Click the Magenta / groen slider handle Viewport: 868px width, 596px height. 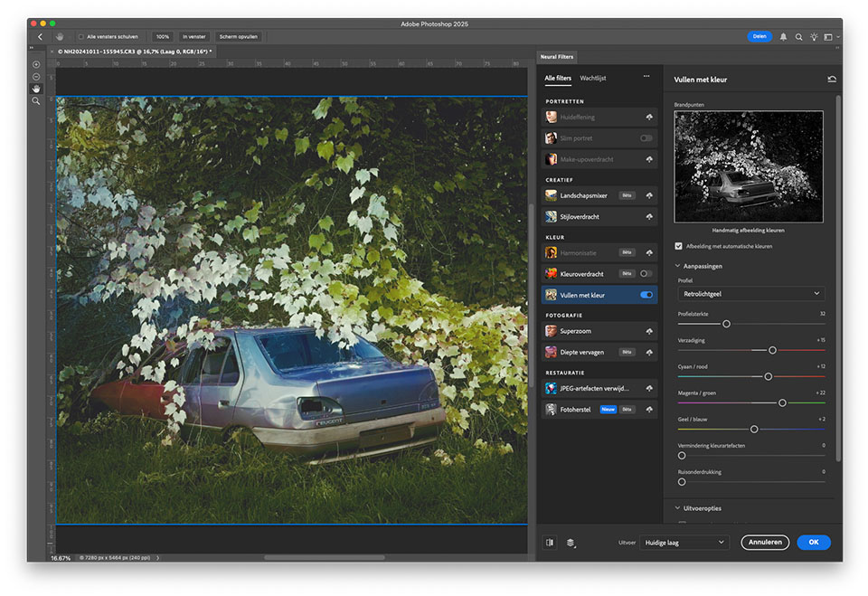coord(782,402)
